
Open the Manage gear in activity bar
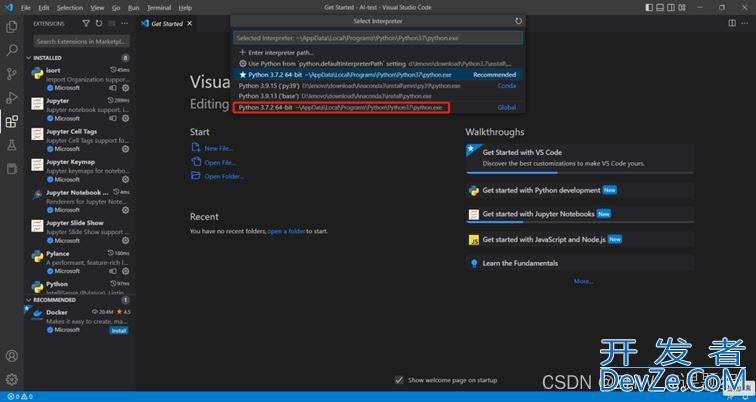coord(12,379)
